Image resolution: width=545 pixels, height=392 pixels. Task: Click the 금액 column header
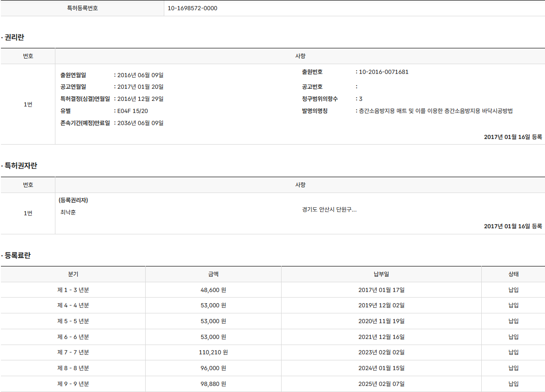point(213,274)
